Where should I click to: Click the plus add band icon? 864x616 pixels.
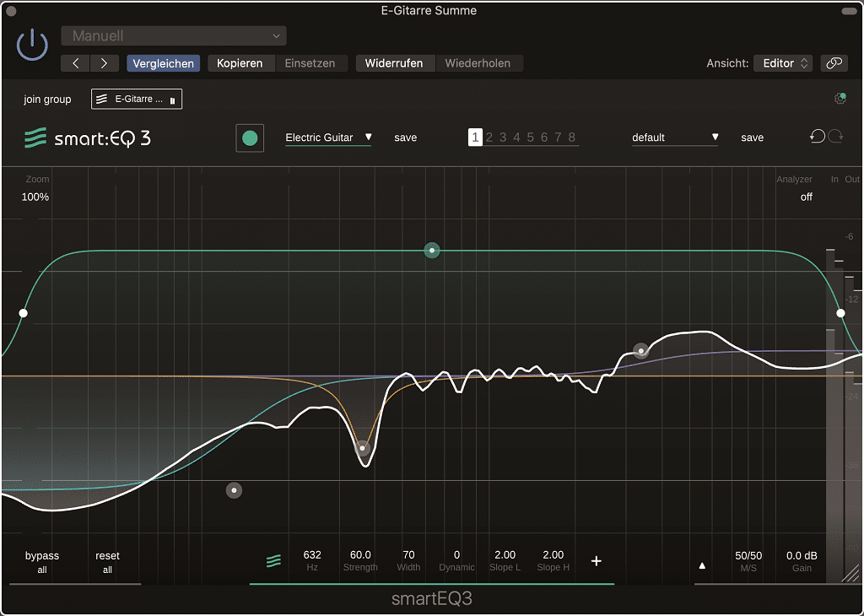pyautogui.click(x=597, y=561)
